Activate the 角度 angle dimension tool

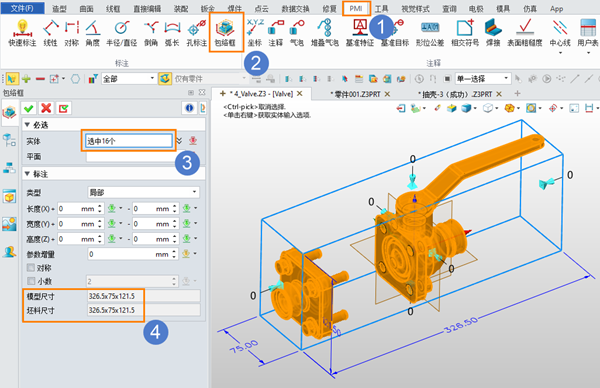pos(93,33)
